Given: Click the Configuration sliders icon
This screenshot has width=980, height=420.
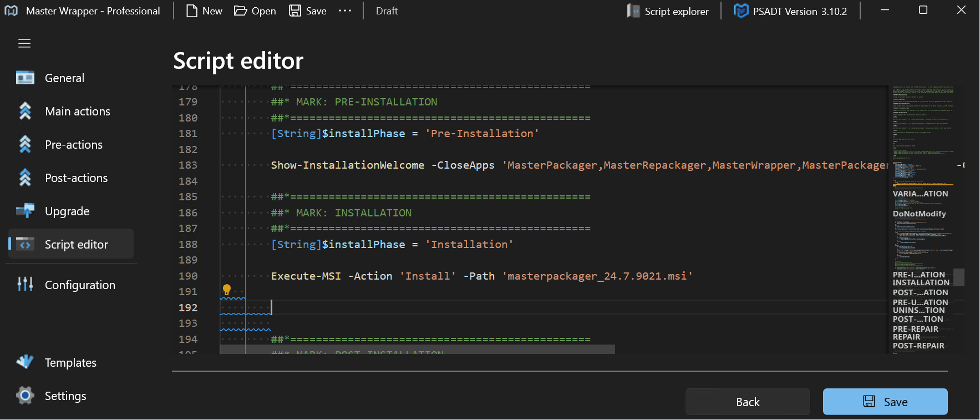Looking at the screenshot, I should (x=25, y=284).
